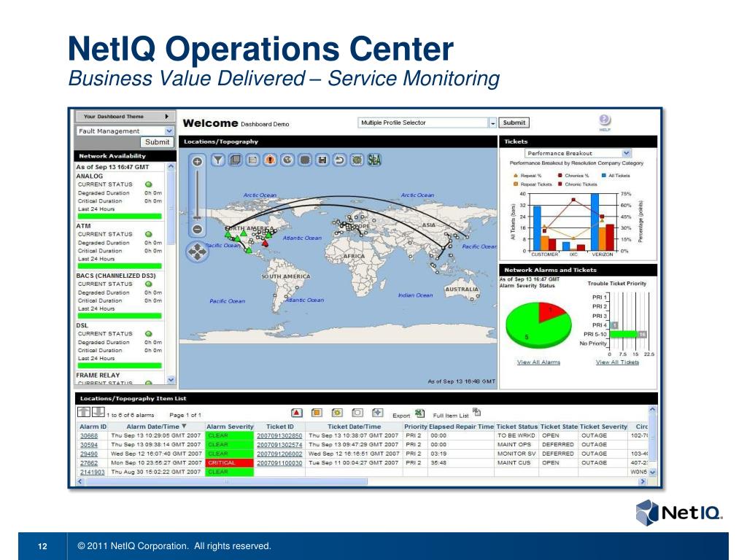Open ticket 2007091302850
747x560 pixels.
point(279,436)
